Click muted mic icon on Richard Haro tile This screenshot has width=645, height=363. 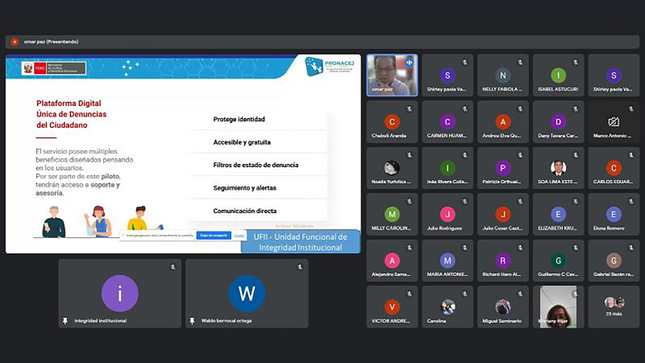coord(520,248)
